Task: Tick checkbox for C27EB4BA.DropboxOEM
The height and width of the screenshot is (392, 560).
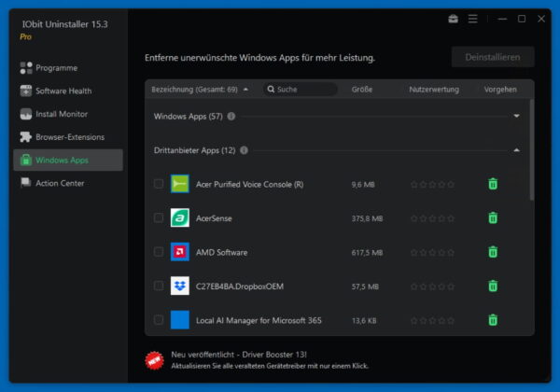Action: 159,286
